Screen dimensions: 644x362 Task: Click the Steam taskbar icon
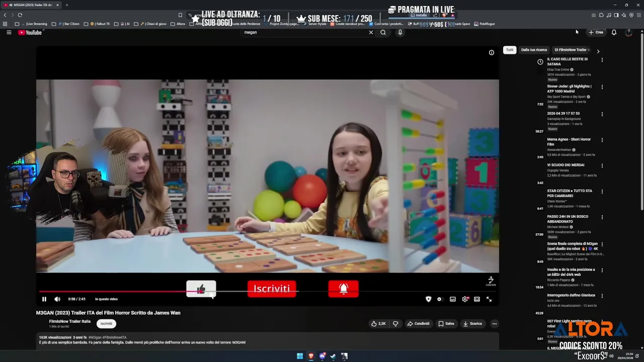(333, 356)
